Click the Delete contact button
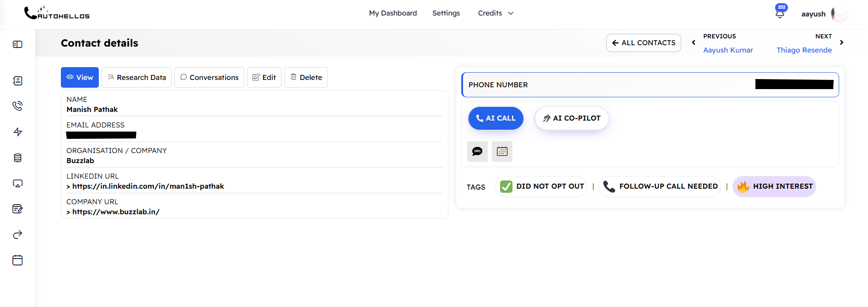Image resolution: width=868 pixels, height=307 pixels. point(306,77)
